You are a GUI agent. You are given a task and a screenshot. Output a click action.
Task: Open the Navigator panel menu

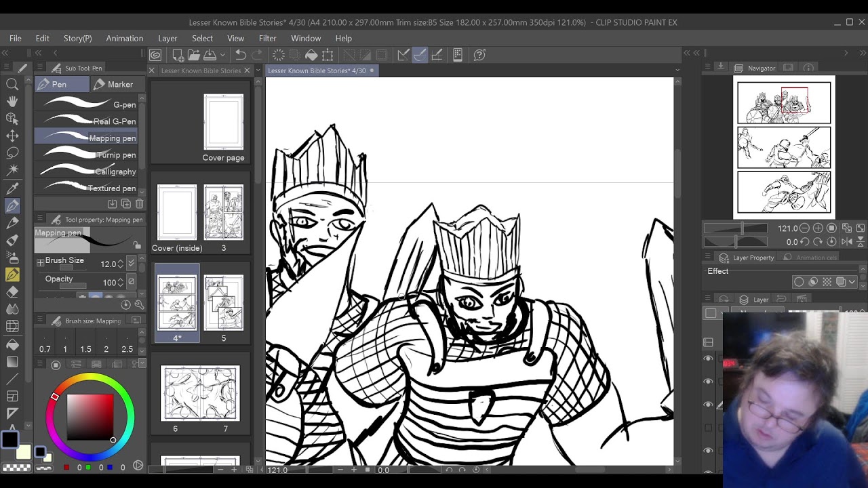pos(707,67)
